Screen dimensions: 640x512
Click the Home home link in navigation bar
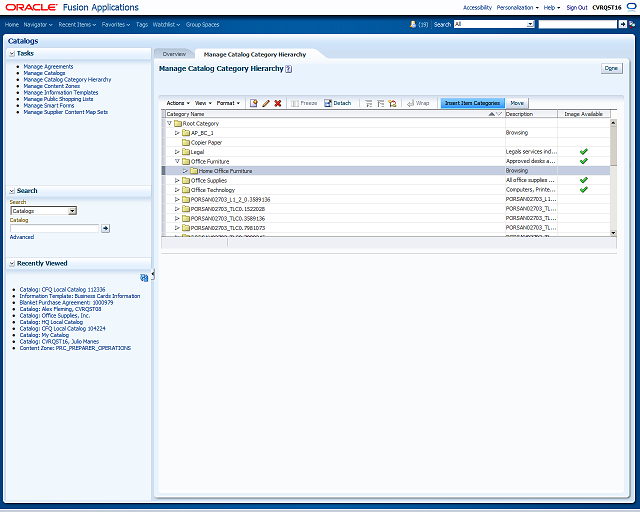tap(12, 24)
